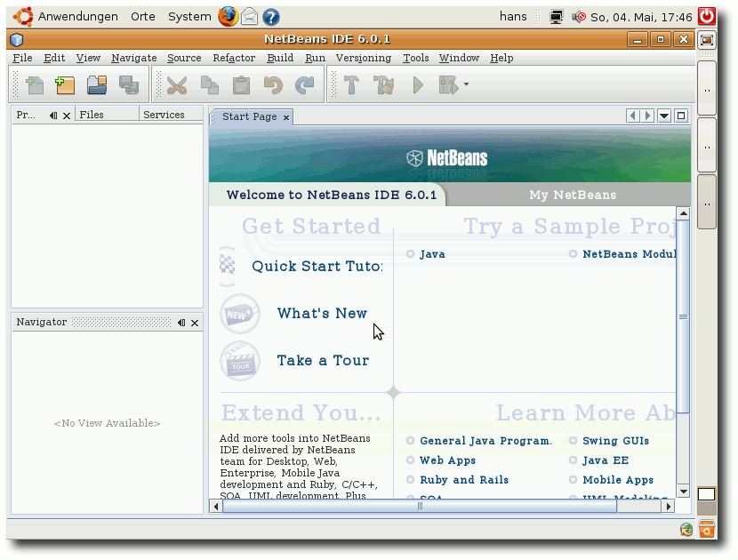Image resolution: width=738 pixels, height=560 pixels.
Task: Open the mail client panel icon
Action: 250,17
